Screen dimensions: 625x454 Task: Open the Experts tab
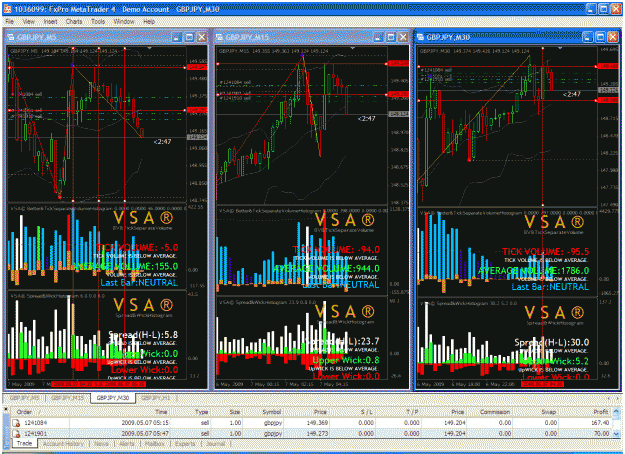[x=185, y=444]
